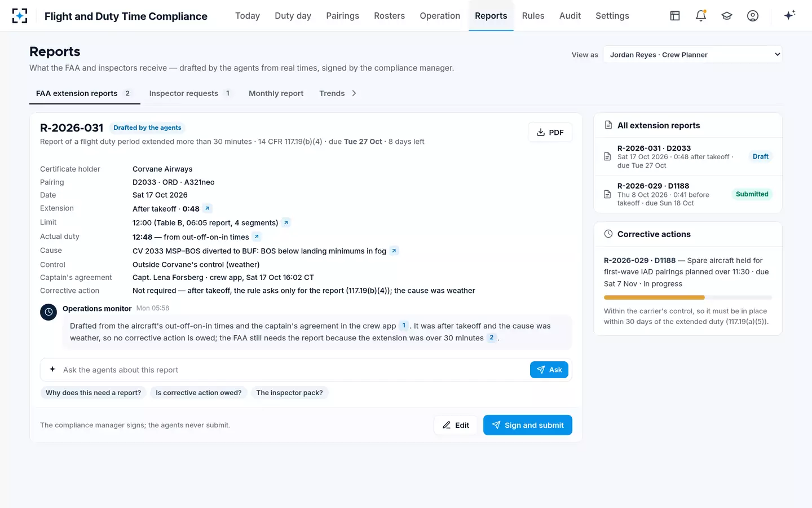
Task: Click the app logo icon
Action: 20,16
